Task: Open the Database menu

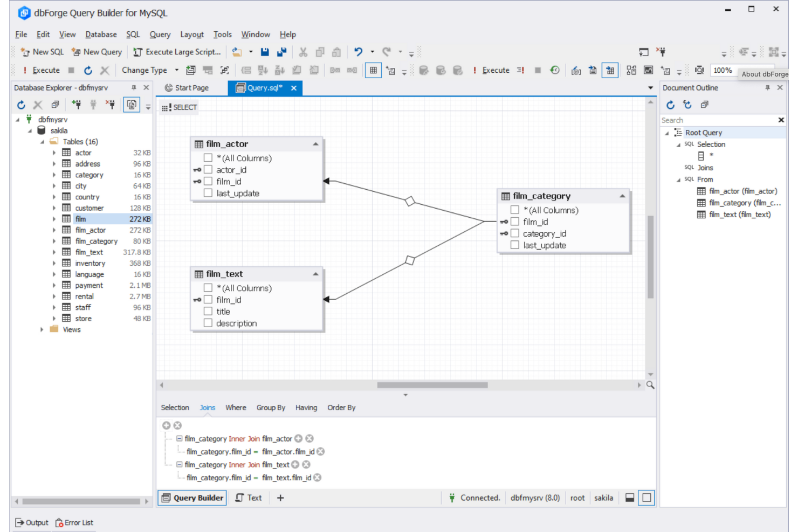Action: click(101, 34)
